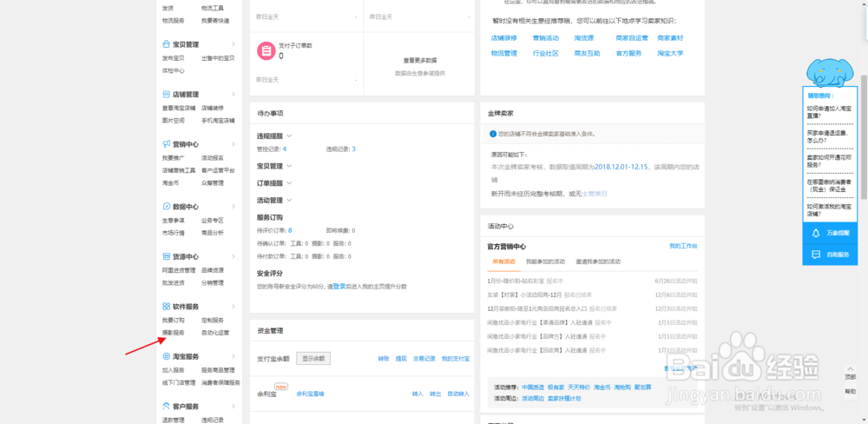
Task: Click the 客户服务 person icon
Action: point(166,407)
